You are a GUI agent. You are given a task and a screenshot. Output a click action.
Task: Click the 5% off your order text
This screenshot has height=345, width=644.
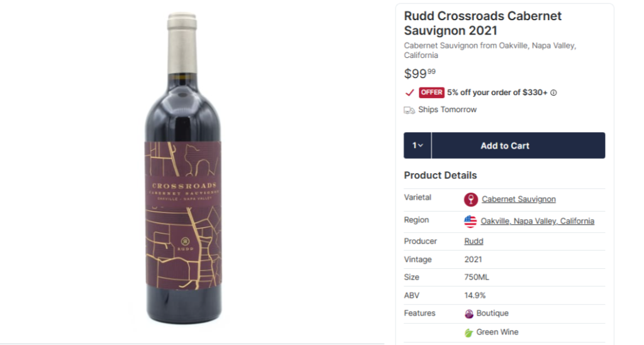[497, 93]
